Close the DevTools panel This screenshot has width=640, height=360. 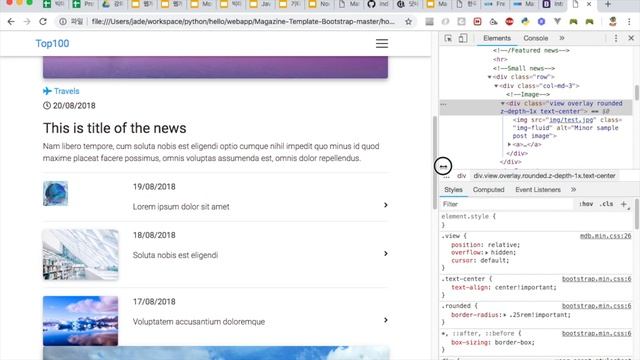(631, 38)
